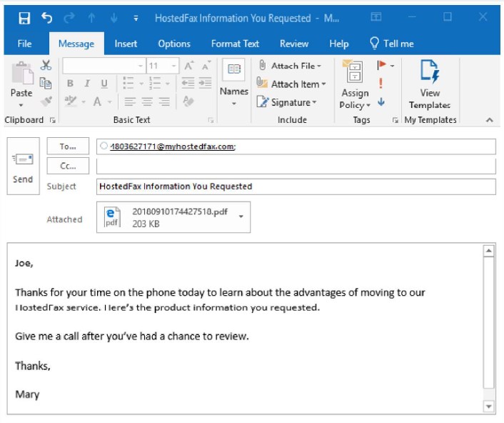Open the Clipboard pane launcher
504x423 pixels.
[x=53, y=120]
